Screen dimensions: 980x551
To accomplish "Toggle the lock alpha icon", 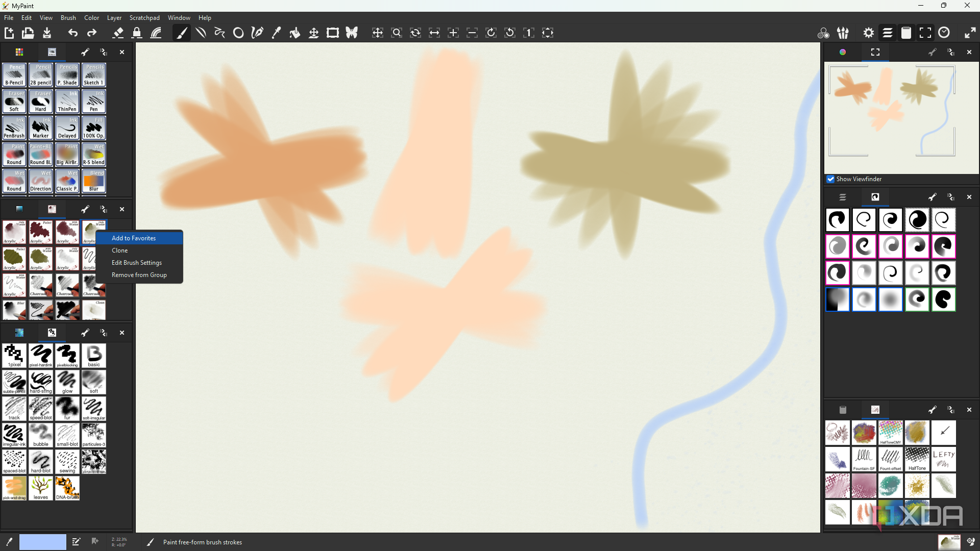I will coord(137,33).
